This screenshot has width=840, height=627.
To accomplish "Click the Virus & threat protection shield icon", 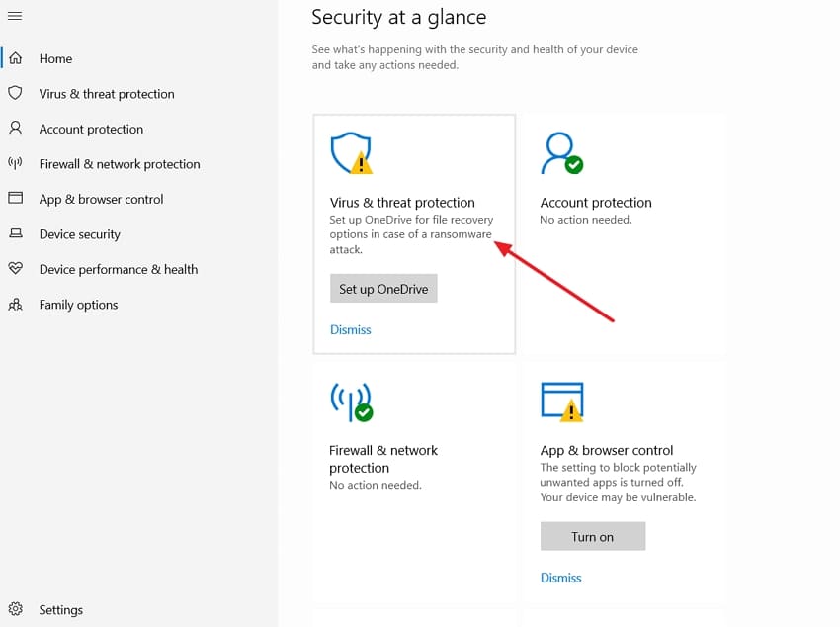I will pos(351,150).
